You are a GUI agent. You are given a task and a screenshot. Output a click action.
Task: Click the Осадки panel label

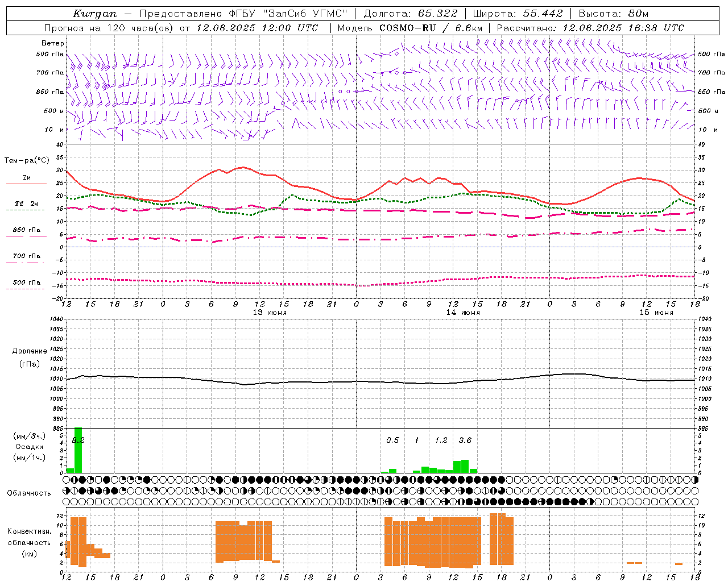click(30, 447)
